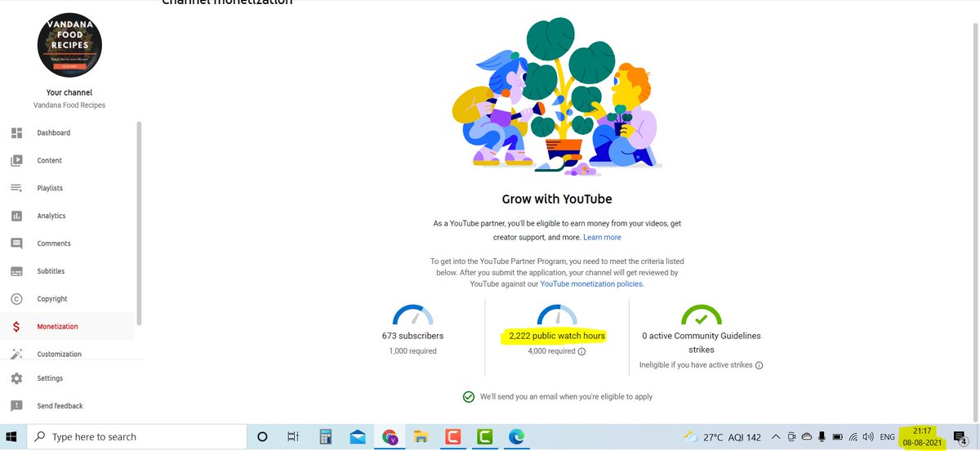Click the Copyright circle-C icon
This screenshot has height=451, width=980.
click(x=16, y=299)
